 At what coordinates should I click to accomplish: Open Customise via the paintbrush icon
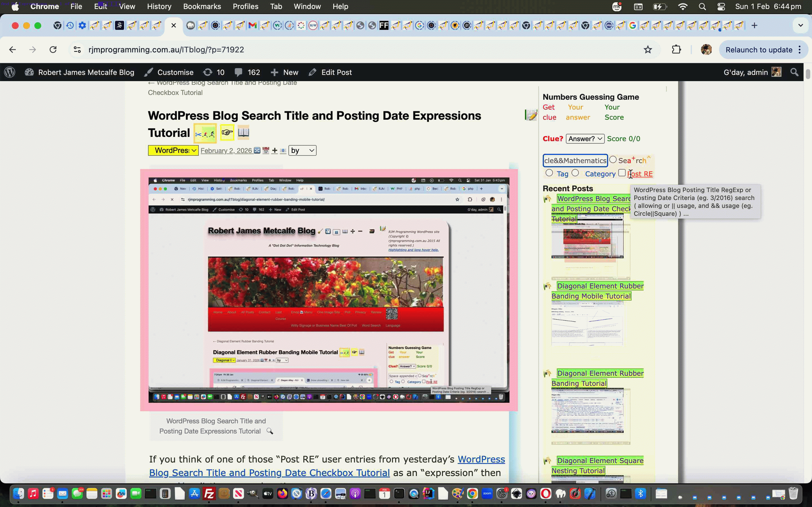pyautogui.click(x=149, y=72)
